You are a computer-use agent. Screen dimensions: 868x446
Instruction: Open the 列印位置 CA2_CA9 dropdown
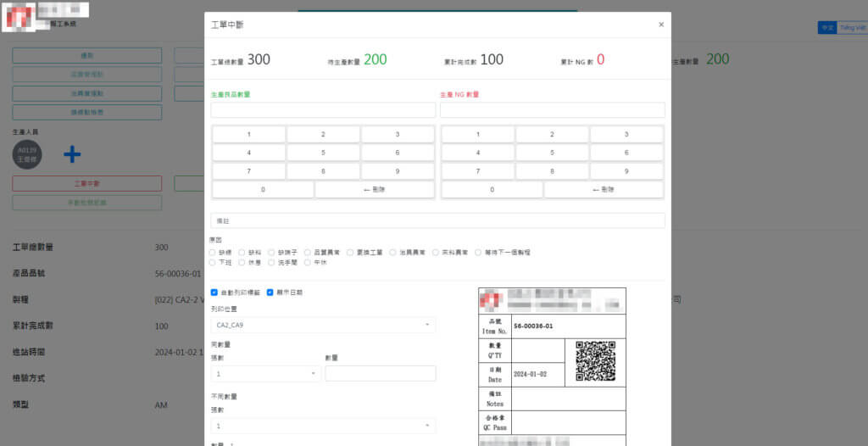click(323, 326)
